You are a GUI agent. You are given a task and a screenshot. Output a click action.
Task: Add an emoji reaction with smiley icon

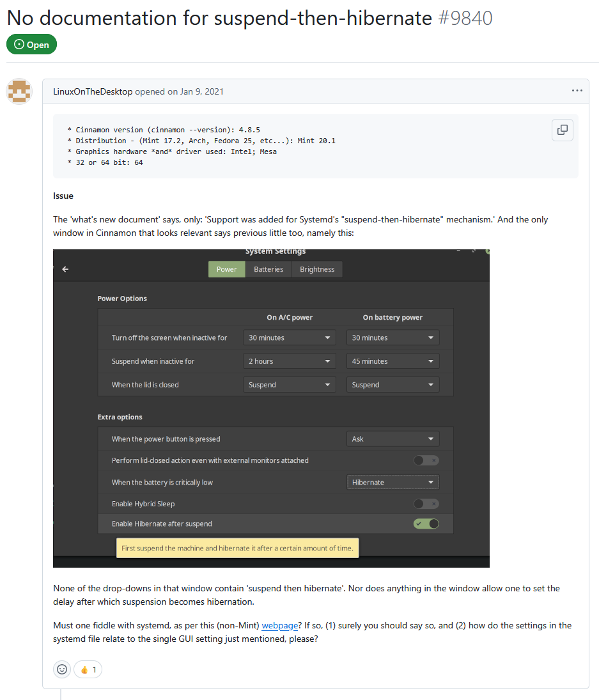62,669
